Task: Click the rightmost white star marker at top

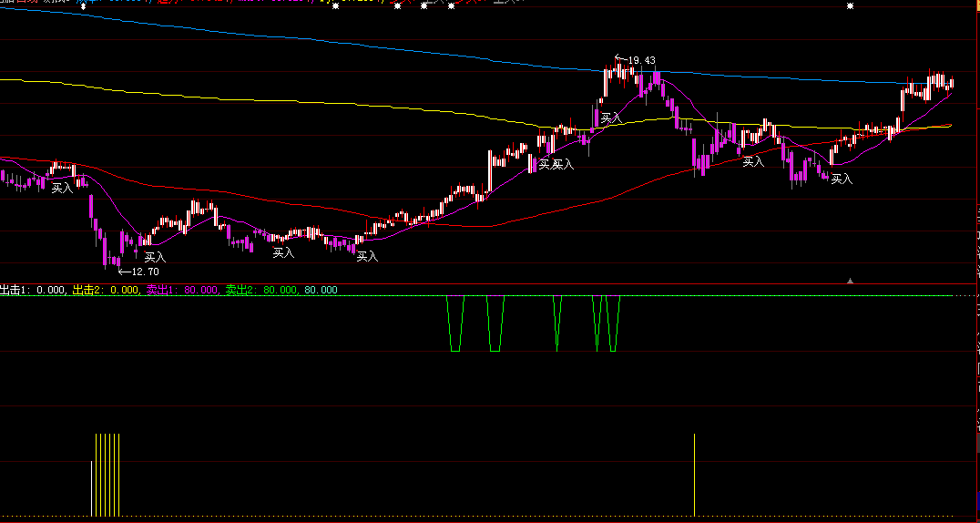Action: tap(849, 6)
